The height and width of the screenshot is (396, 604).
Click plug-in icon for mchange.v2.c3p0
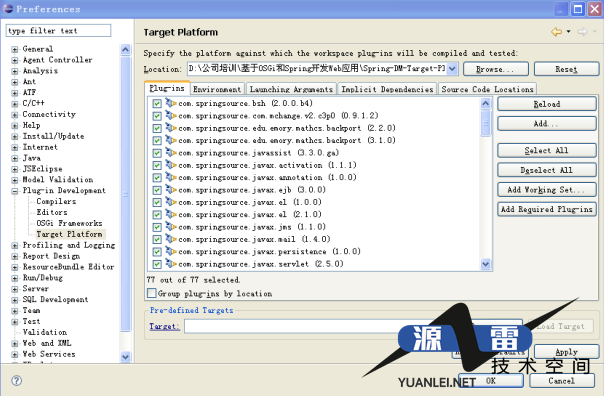coord(171,115)
